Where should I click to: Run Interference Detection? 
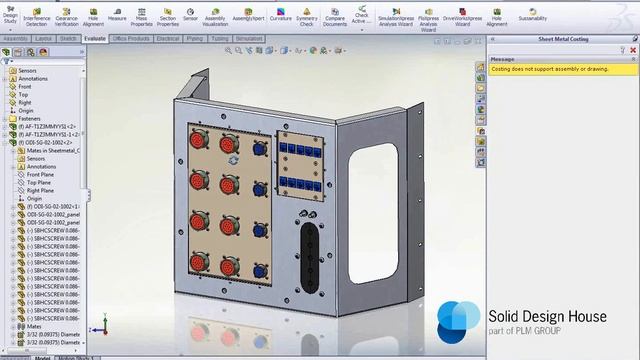[x=37, y=18]
